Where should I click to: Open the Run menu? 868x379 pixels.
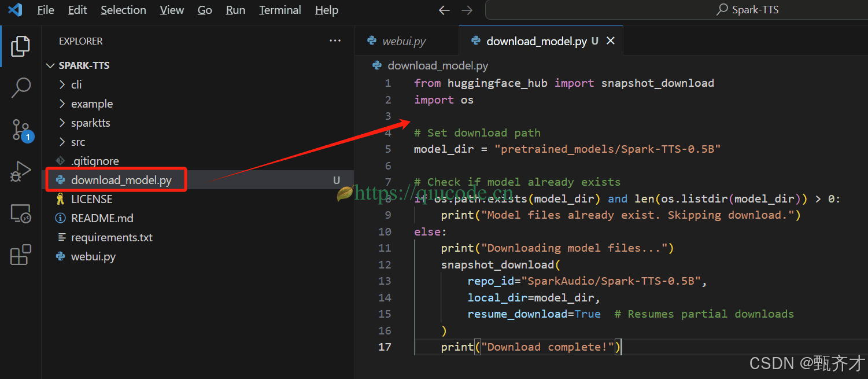click(x=235, y=10)
